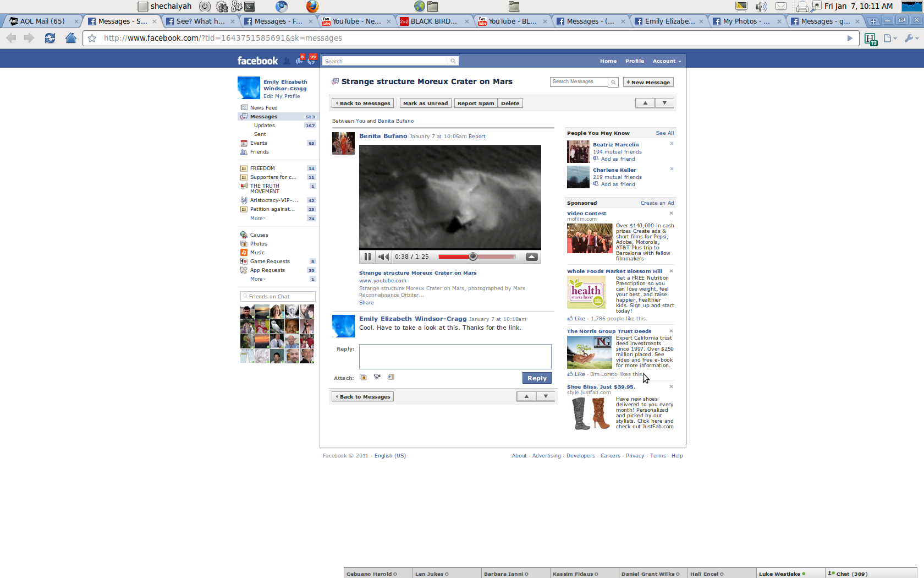Screen dimensions: 924x578
Task: Pause the embedded video
Action: [367, 257]
